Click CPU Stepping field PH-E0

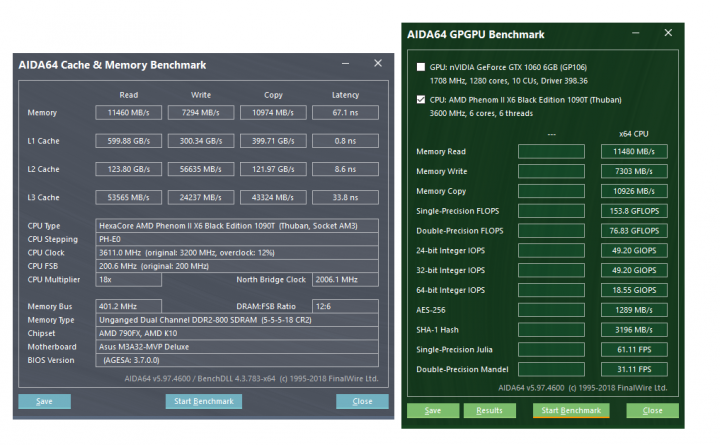[237, 239]
